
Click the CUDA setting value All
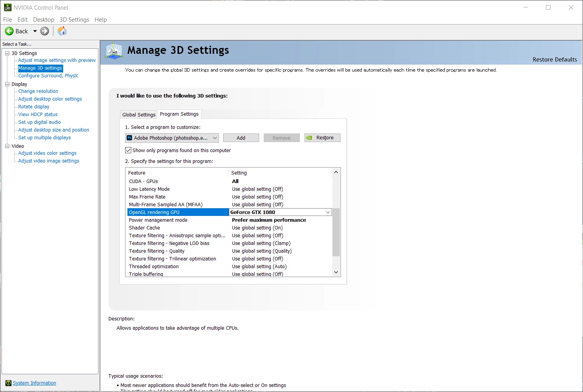click(235, 181)
